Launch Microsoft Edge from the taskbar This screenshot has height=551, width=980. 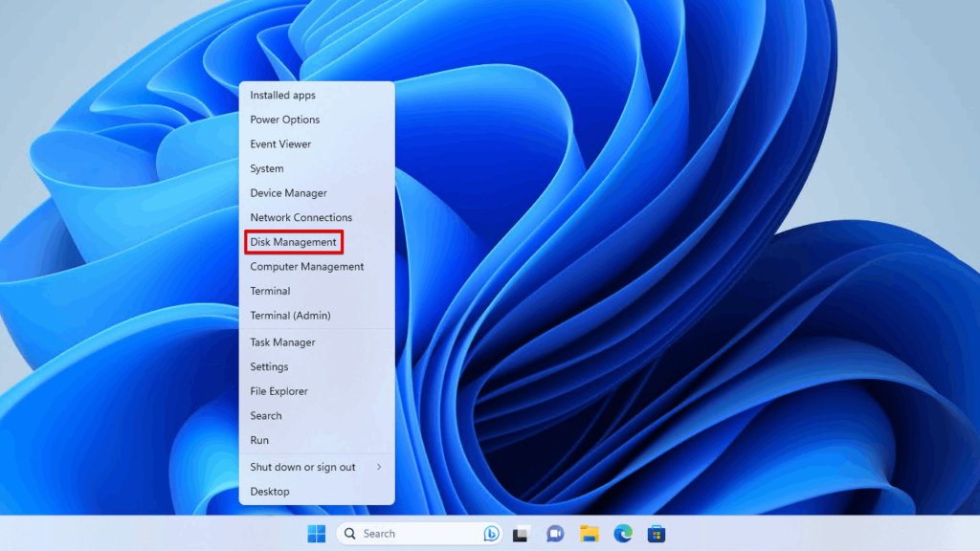tap(623, 533)
